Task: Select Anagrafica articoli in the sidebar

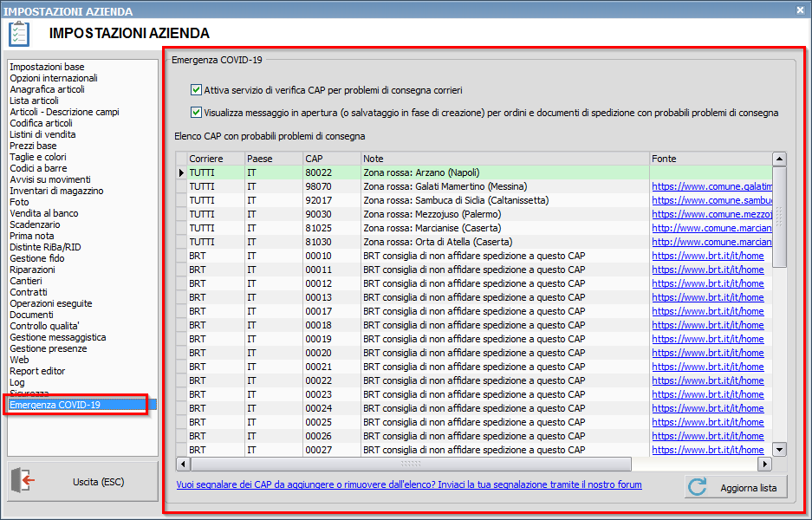Action: coord(47,89)
